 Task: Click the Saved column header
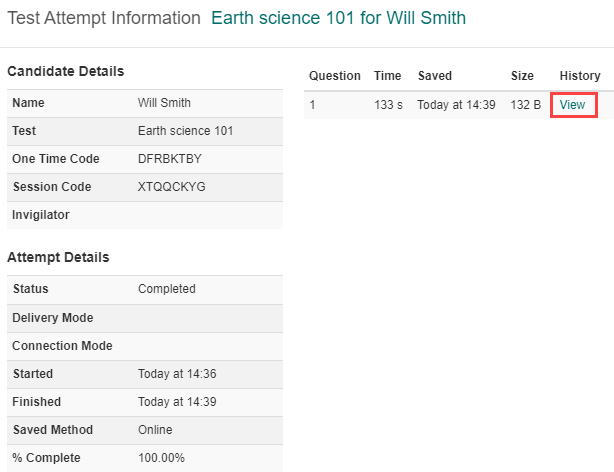[434, 76]
